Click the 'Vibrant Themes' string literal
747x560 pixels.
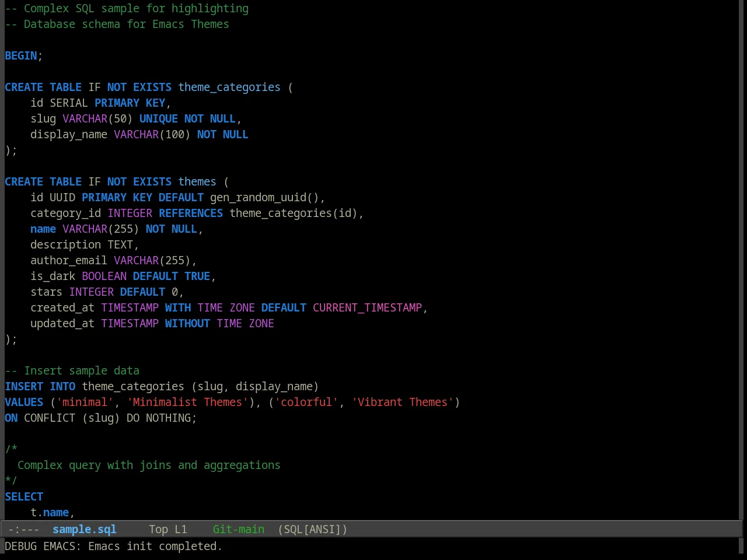point(403,402)
